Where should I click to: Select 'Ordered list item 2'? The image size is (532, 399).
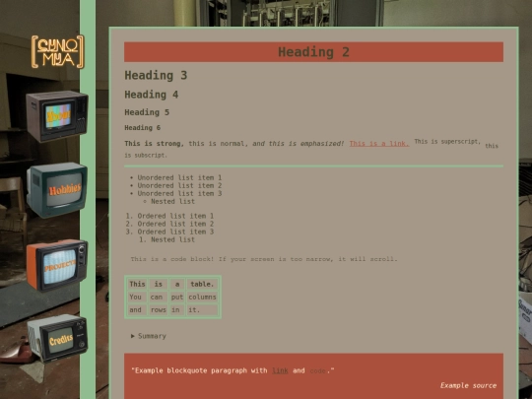pos(175,224)
